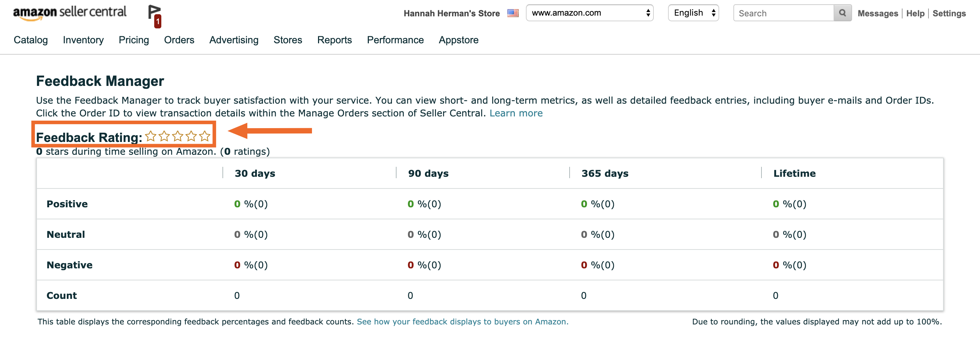Click the first feedback rating star
The width and height of the screenshot is (980, 345).
(x=151, y=136)
